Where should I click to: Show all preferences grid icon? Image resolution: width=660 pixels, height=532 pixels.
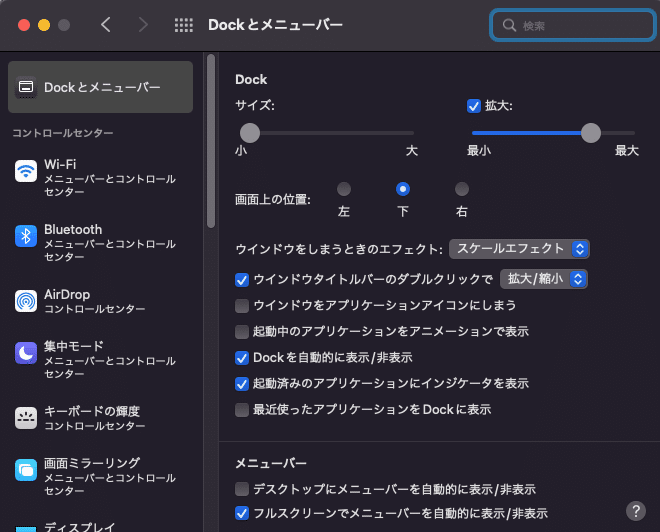(184, 25)
